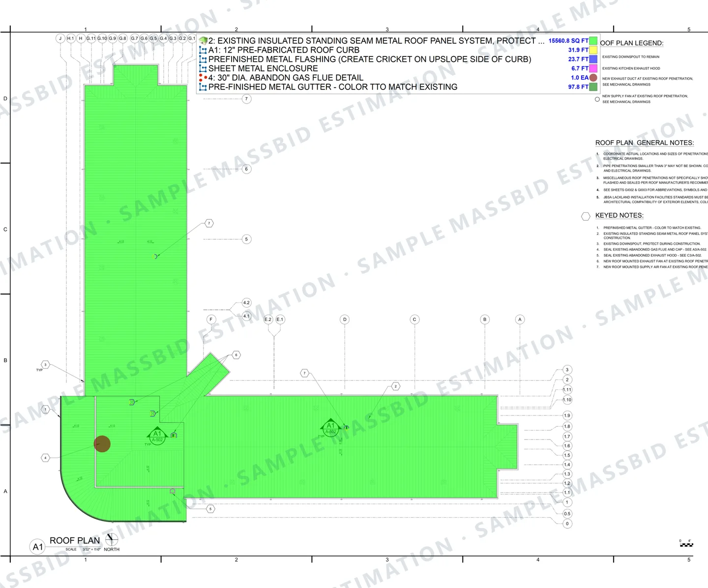Image resolution: width=708 pixels, height=588 pixels.
Task: Click the linear icon beside A1: 12" Pre-Fabricated Roof Curb
Action: pyautogui.click(x=203, y=50)
